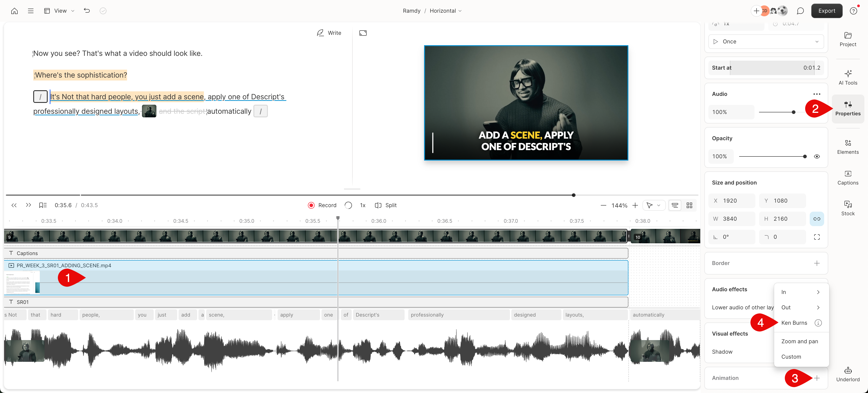This screenshot has height=393, width=868.
Task: Open the Elements panel
Action: coord(848,146)
